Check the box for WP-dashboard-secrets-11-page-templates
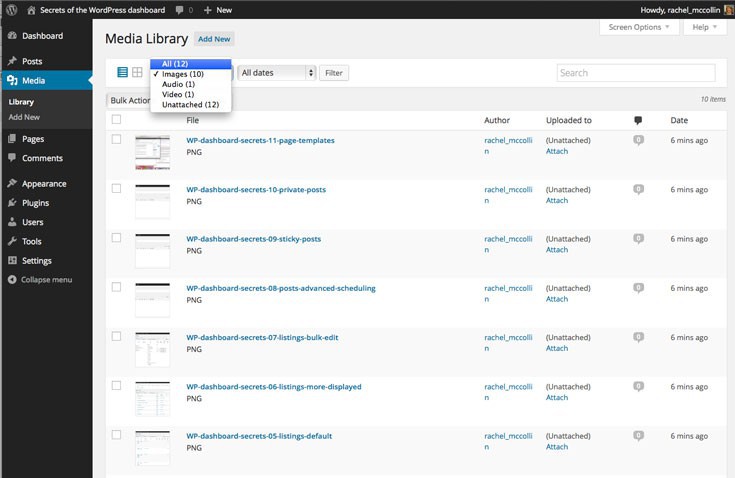 [x=116, y=139]
